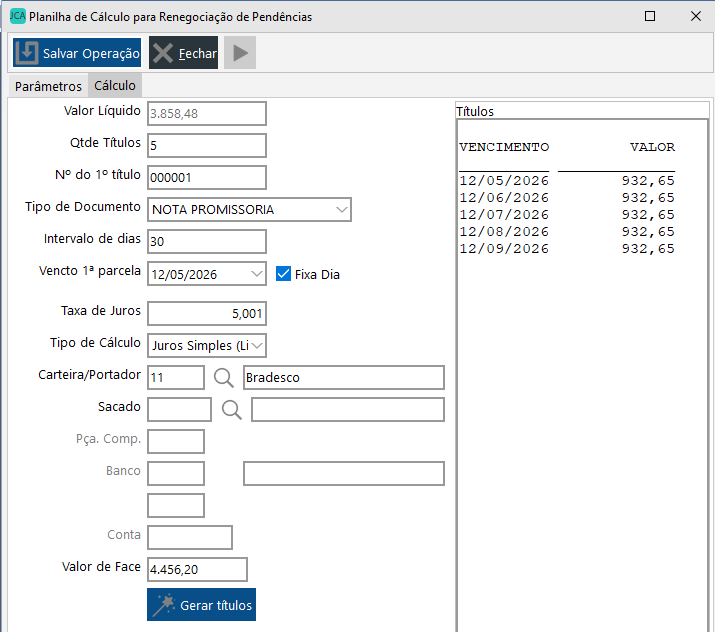Screen dimensions: 715x632
Task: Click the Intervalo de dias field
Action: coord(206,242)
